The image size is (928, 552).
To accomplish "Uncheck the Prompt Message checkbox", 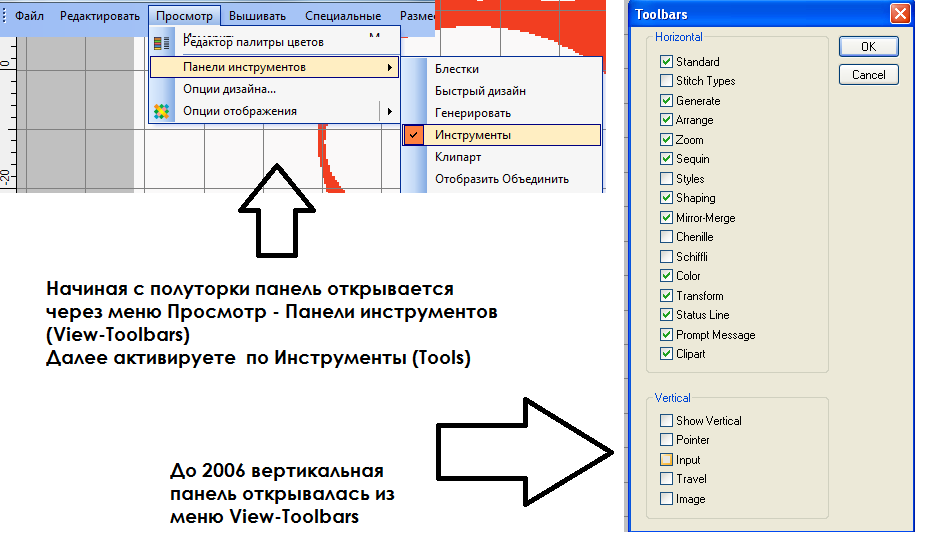I will click(666, 335).
